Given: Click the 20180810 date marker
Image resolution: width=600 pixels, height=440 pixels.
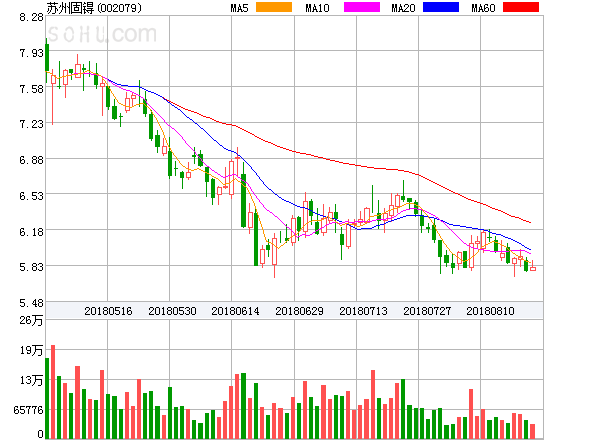Looking at the screenshot, I should click(x=491, y=311).
